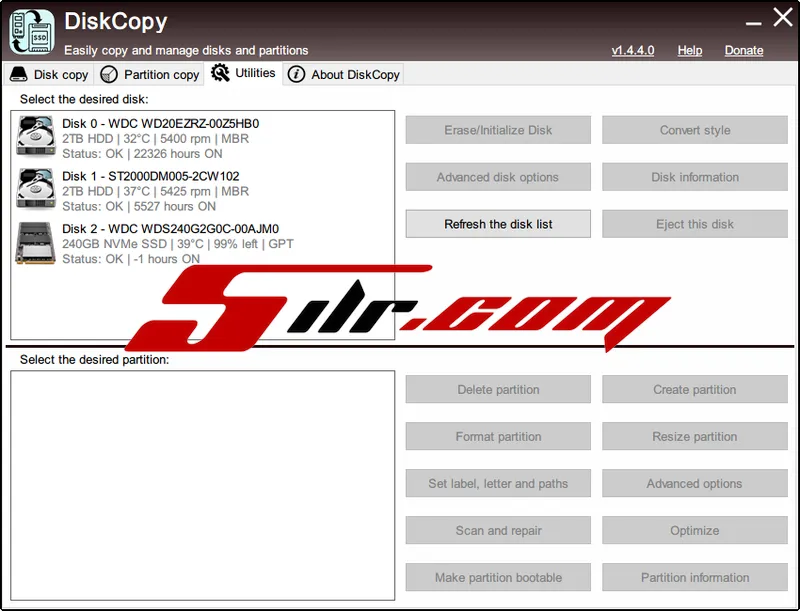800x611 pixels.
Task: Click the "Status: OK | 5527 hours ON" line
Action: point(139,207)
